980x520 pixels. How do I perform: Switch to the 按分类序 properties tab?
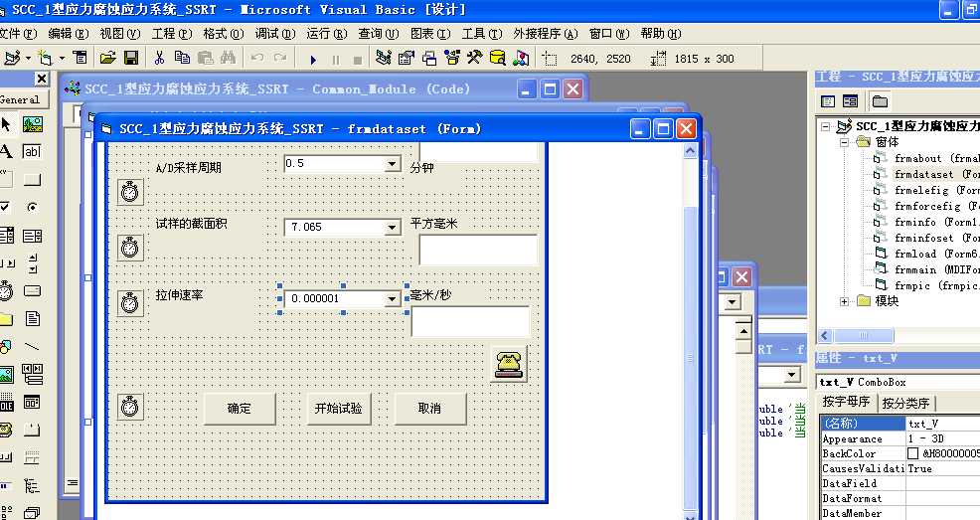(905, 403)
